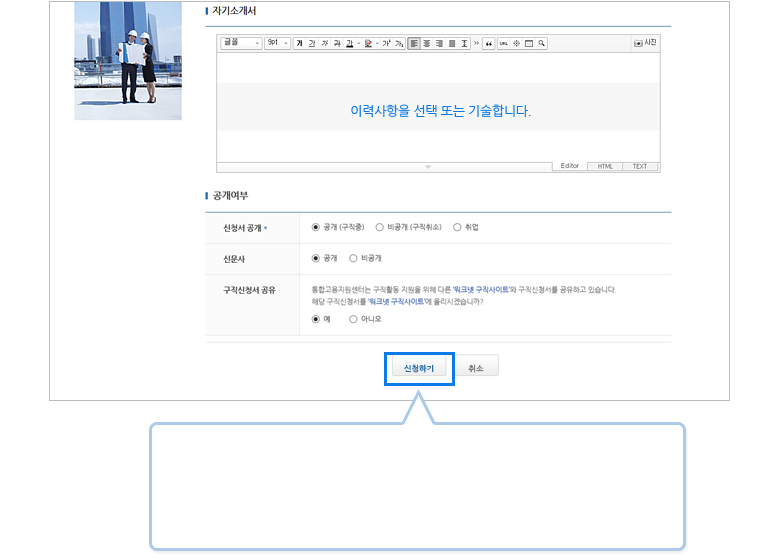Insert a table in the editor
This screenshot has height=560, width=780.
[529, 44]
